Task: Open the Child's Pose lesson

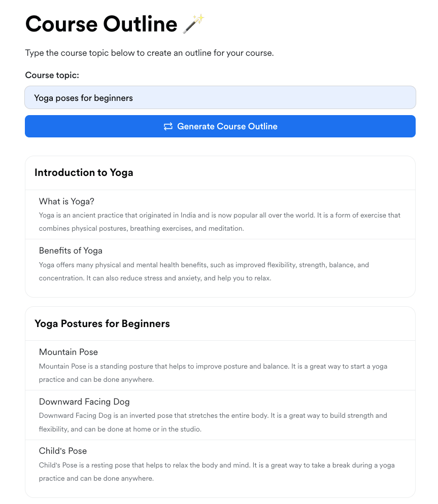Action: coord(63,451)
